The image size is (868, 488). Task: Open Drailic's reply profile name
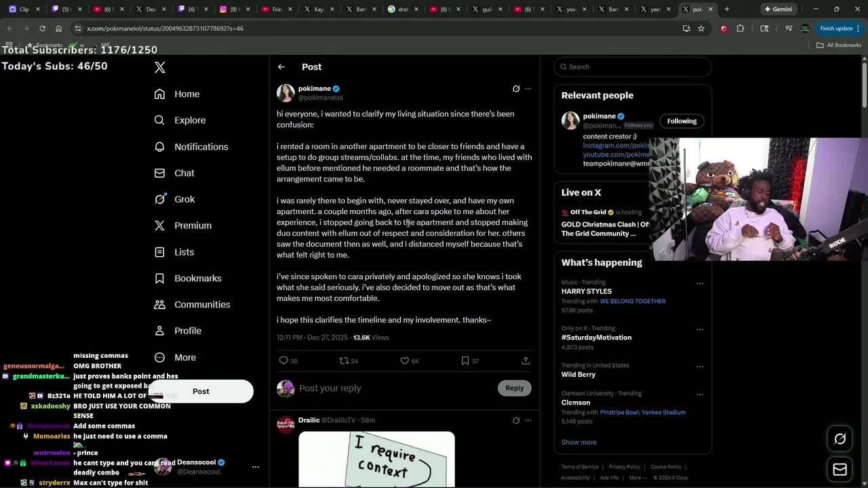coord(309,420)
